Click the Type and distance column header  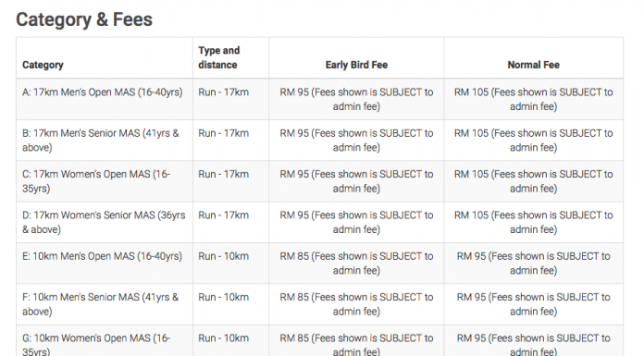click(x=219, y=57)
